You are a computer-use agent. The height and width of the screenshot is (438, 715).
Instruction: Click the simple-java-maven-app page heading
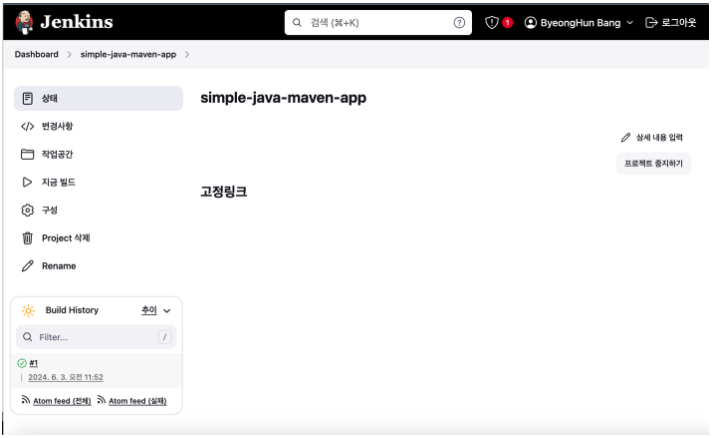(x=283, y=98)
